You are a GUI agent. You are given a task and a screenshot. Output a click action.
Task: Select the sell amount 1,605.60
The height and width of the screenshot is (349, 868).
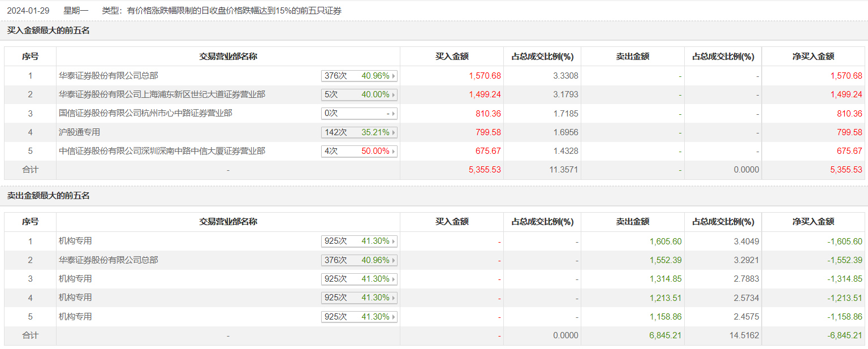(x=666, y=242)
